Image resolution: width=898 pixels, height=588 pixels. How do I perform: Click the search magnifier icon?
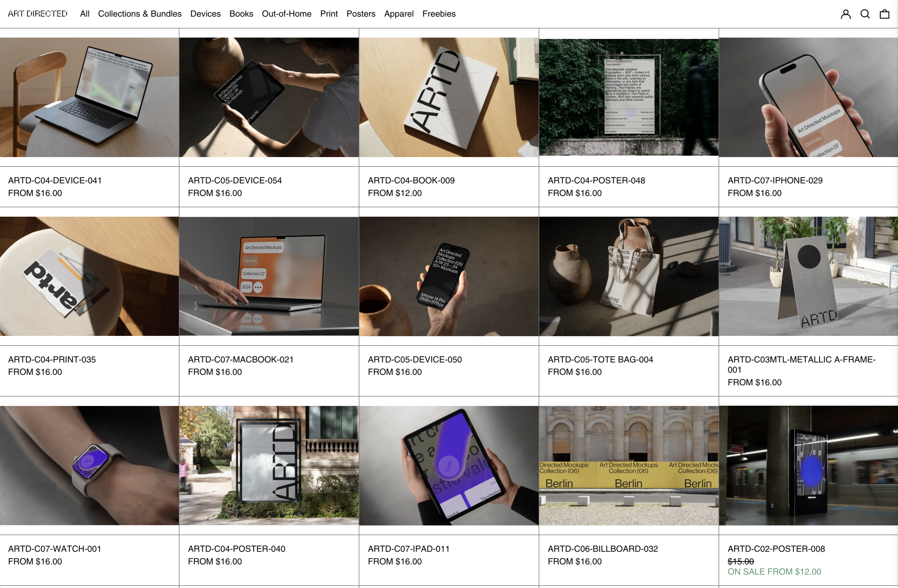[865, 14]
